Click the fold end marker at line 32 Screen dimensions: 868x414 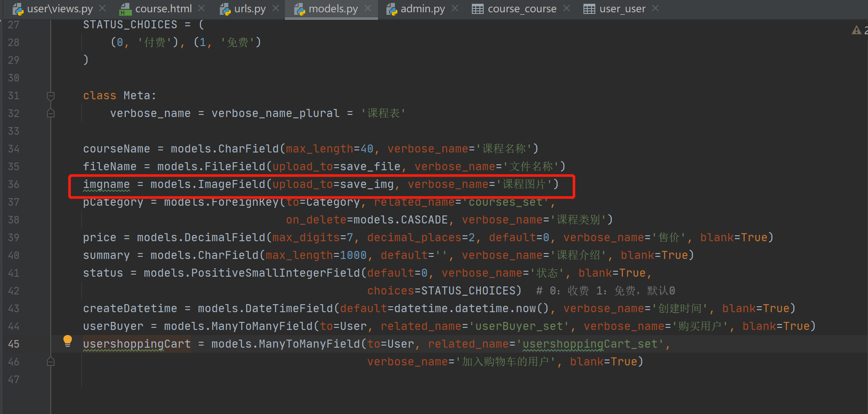click(51, 113)
